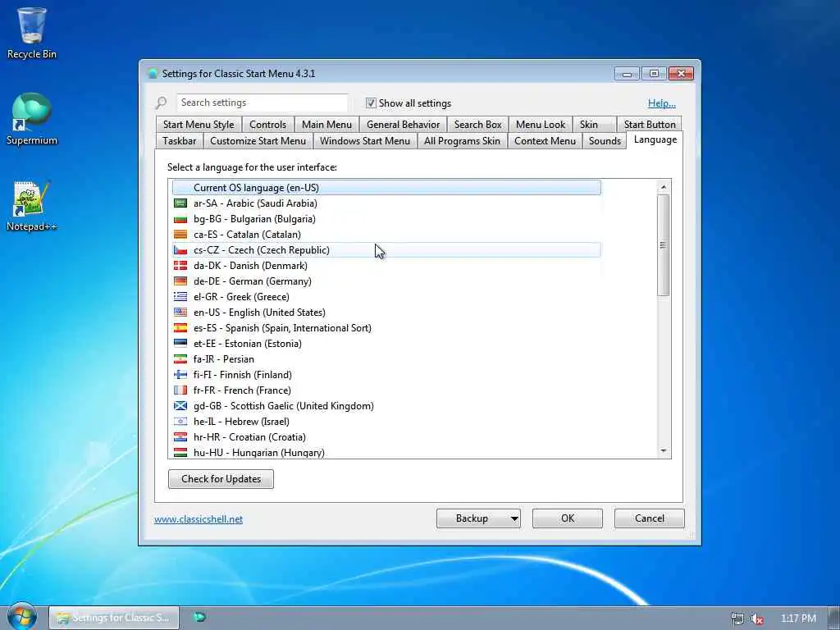Click the muted volume tray icon
Screen dimensions: 840x630
757,619
